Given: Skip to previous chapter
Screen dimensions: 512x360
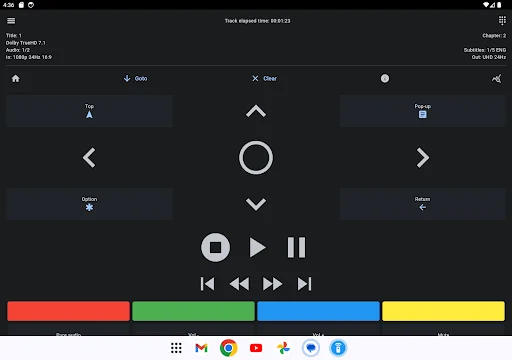Looking at the screenshot, I should (x=207, y=284).
